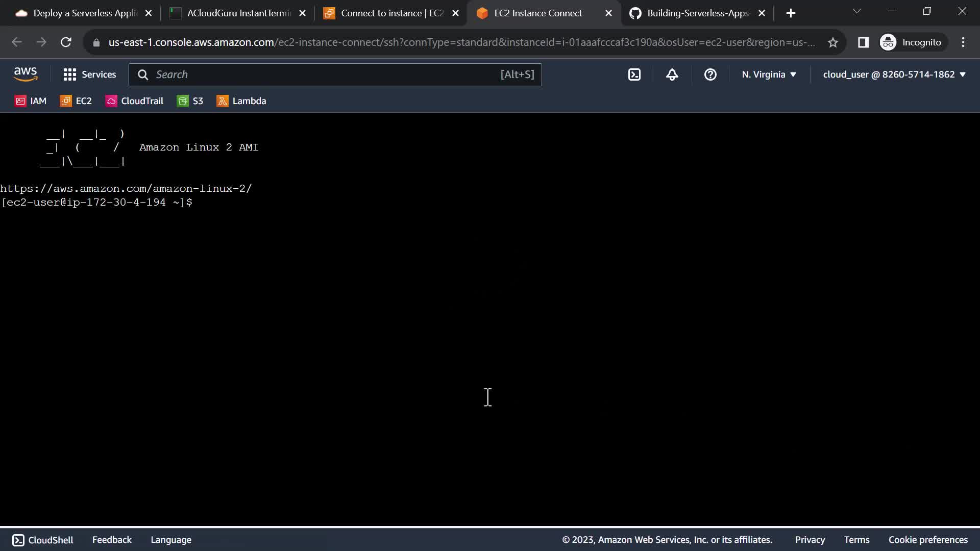The height and width of the screenshot is (551, 980).
Task: Click the Feedback link in footer
Action: click(112, 540)
